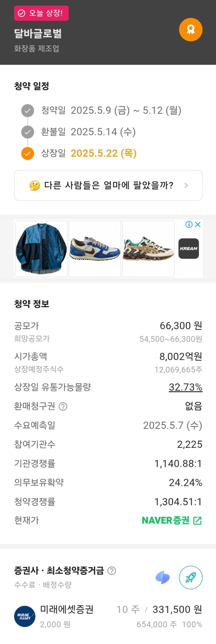The image size is (216, 644).
Task: Tap the blue cloud-shaped icon
Action: click(x=163, y=578)
